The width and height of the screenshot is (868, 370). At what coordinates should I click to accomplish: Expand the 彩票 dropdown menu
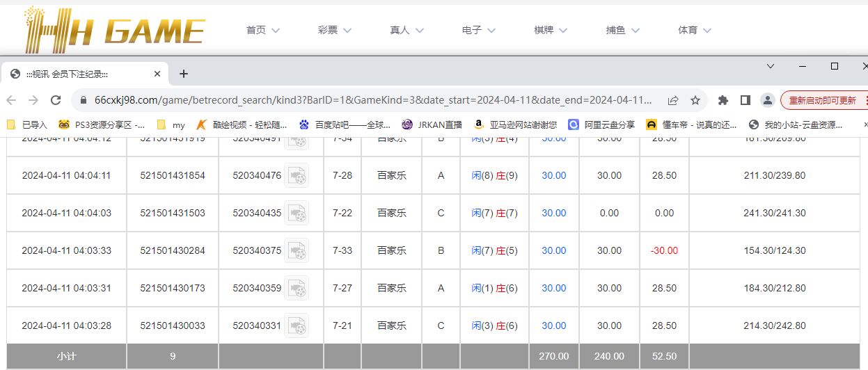tap(335, 31)
